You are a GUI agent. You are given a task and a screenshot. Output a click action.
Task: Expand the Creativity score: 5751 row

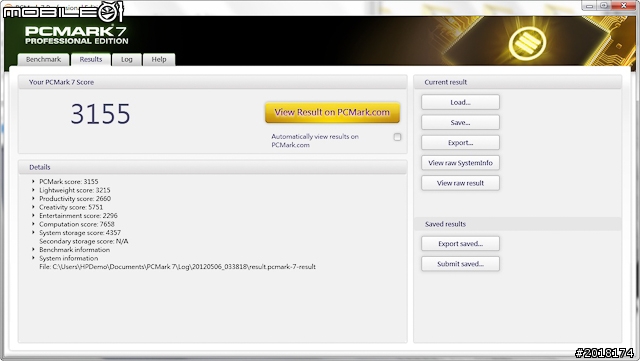[33, 207]
